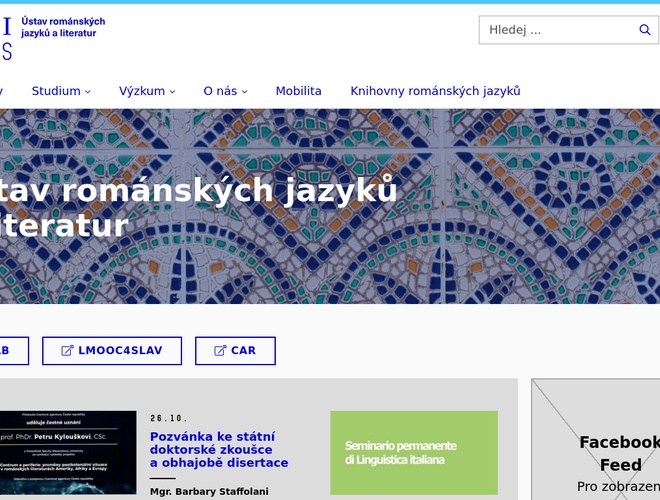Click the LMOOC4SLAV button
This screenshot has width=660, height=500.
pyautogui.click(x=112, y=351)
